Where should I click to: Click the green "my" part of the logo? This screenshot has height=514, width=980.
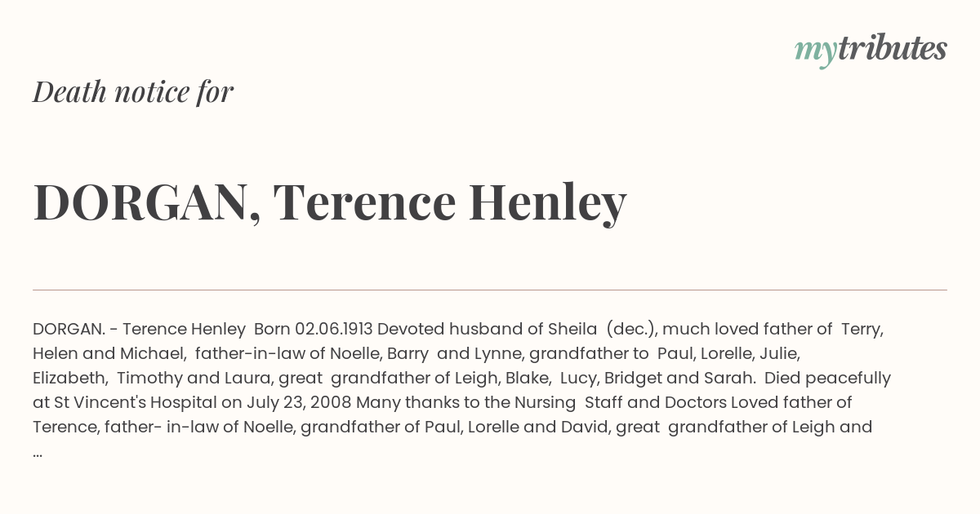pos(814,51)
